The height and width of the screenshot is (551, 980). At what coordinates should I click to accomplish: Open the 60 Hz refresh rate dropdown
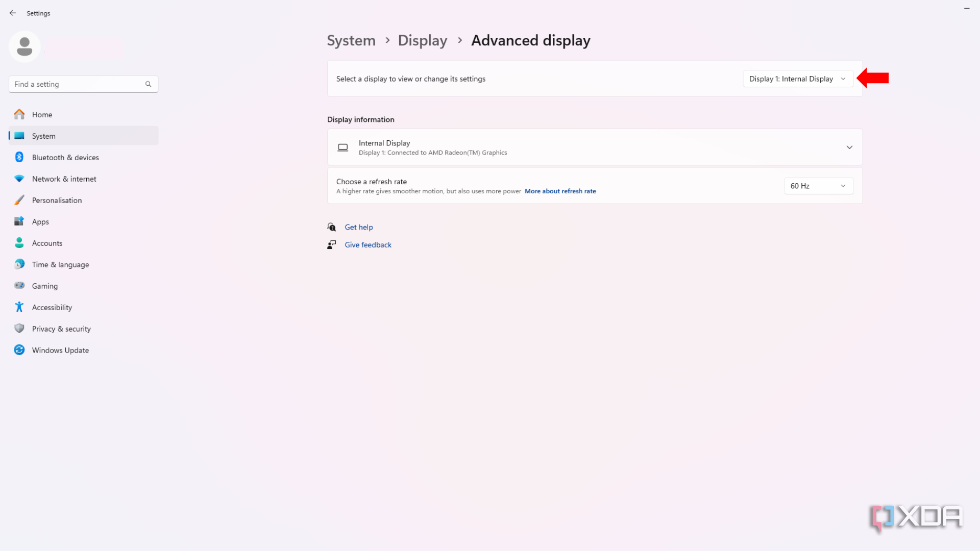pos(818,186)
